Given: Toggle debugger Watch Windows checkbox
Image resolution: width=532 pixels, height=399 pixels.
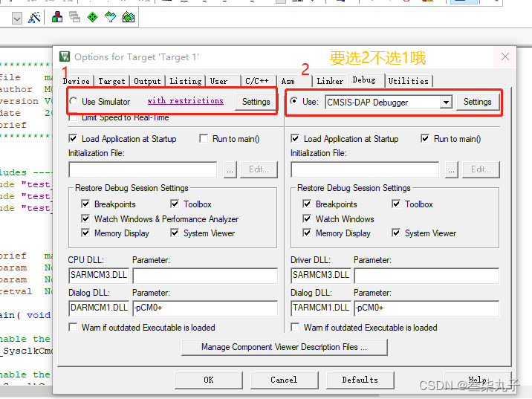Looking at the screenshot, I should click(307, 219).
